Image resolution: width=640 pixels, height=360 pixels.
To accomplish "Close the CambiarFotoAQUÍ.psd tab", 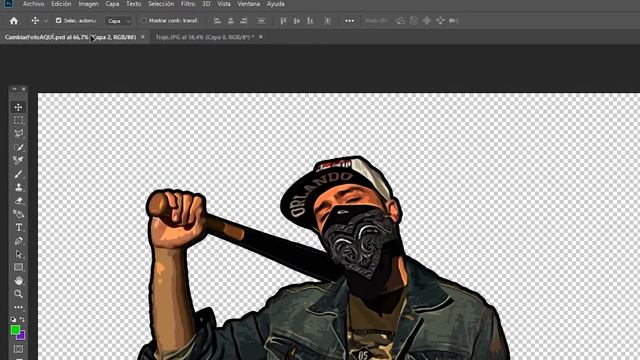I will click(x=142, y=37).
